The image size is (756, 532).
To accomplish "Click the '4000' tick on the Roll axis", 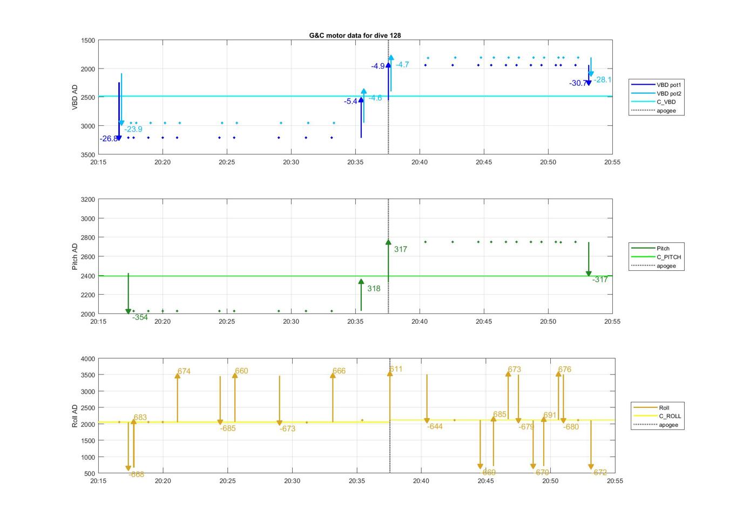I will click(89, 359).
